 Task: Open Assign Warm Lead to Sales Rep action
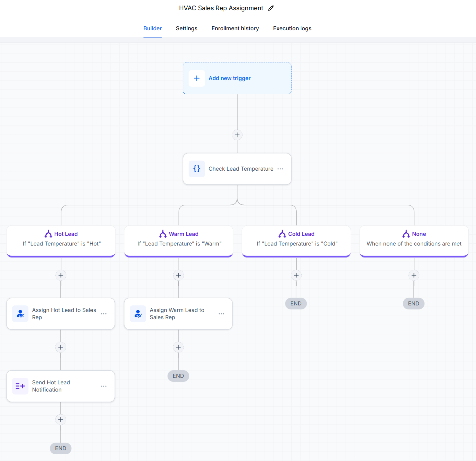click(x=178, y=314)
